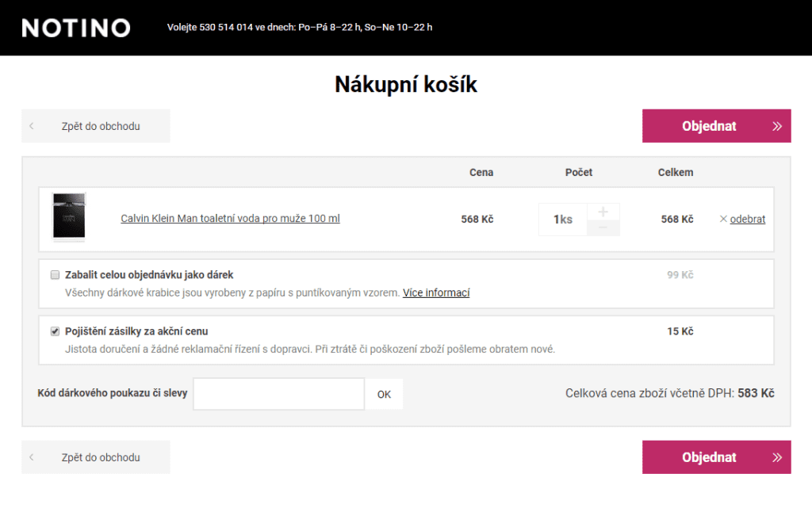Confirm voucher code with OK button
The height and width of the screenshot is (531, 812).
click(x=384, y=395)
